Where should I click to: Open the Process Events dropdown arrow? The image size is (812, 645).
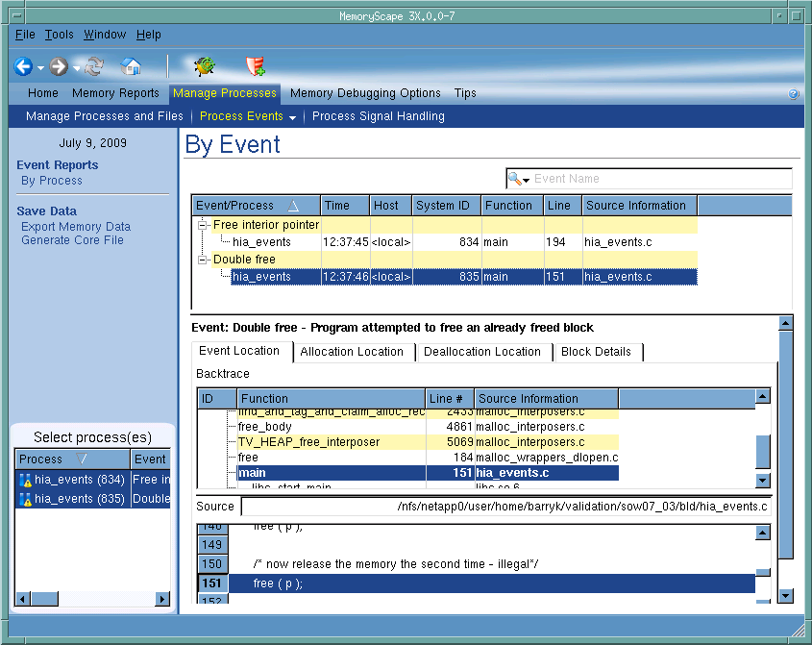pyautogui.click(x=292, y=117)
